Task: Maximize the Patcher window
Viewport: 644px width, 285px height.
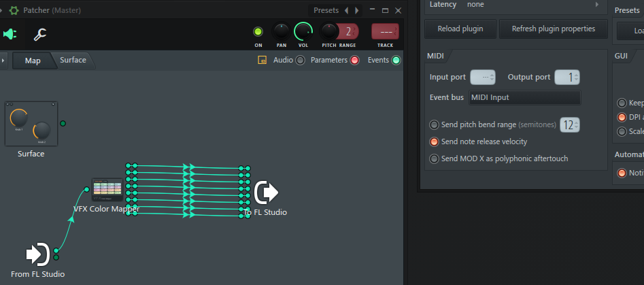Action: pyautogui.click(x=385, y=10)
